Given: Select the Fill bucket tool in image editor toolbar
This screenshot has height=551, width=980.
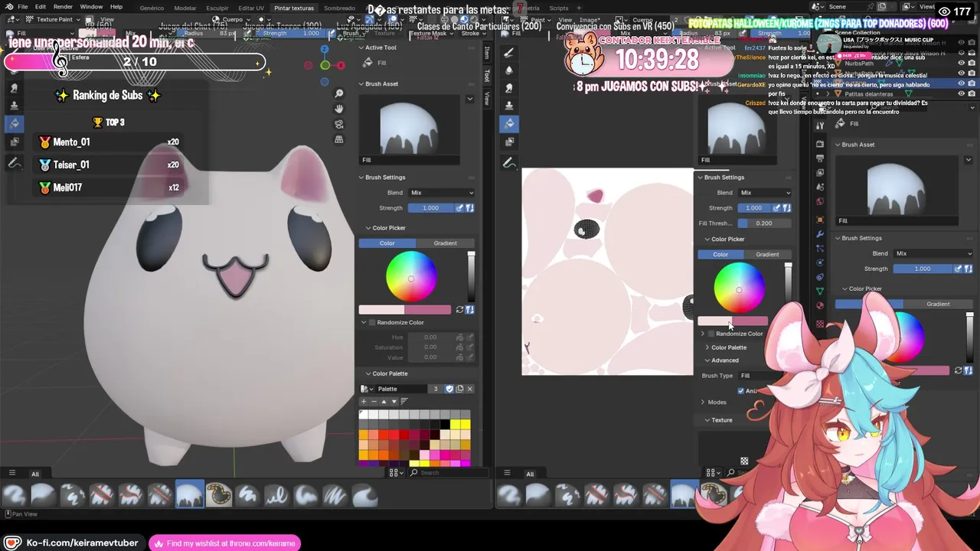Looking at the screenshot, I should [x=510, y=123].
